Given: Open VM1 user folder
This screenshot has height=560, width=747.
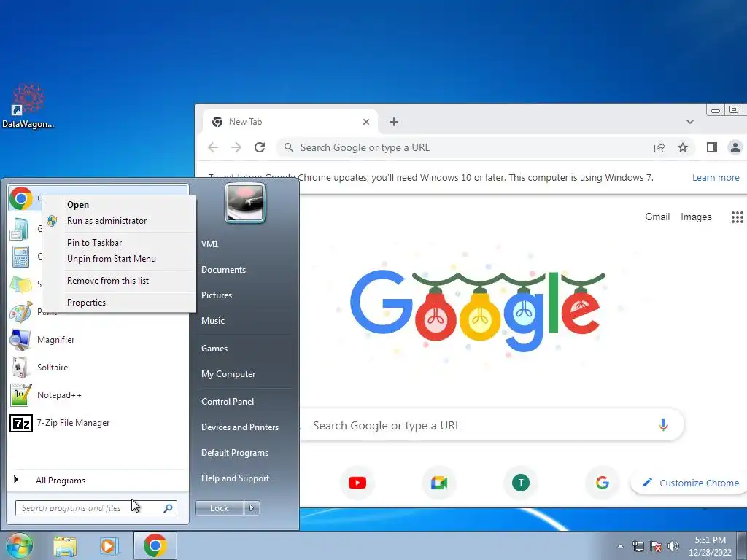Looking at the screenshot, I should (209, 244).
